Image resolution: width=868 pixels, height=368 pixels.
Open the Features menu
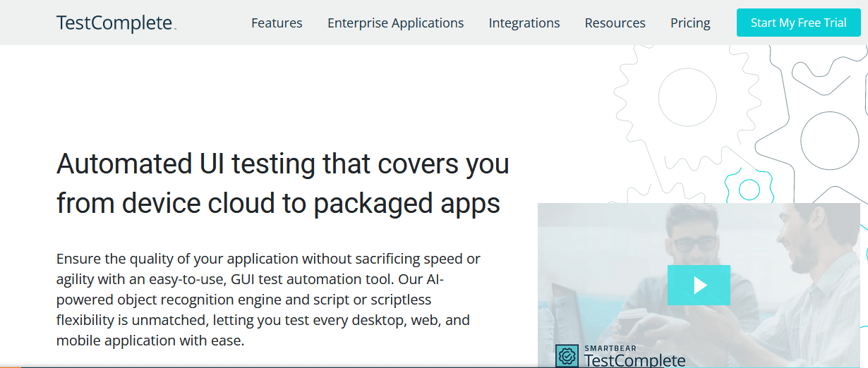277,23
